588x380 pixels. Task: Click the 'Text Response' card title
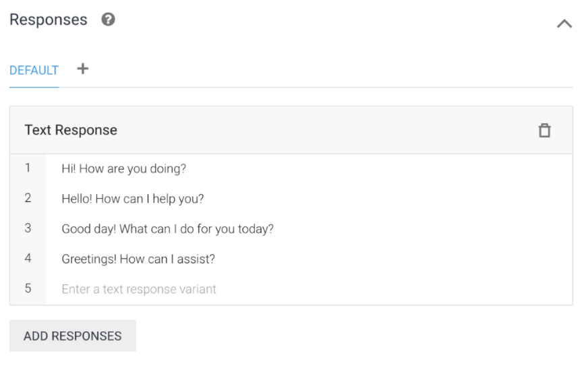coord(71,130)
